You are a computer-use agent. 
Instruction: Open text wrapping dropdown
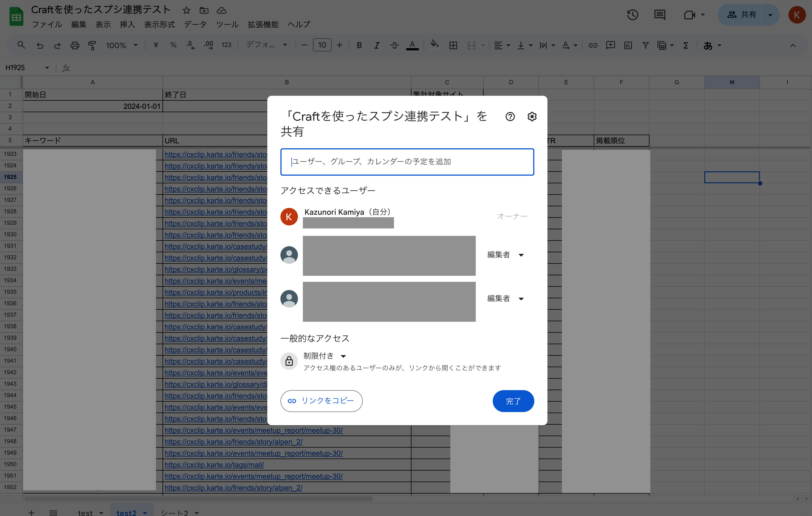coord(547,45)
